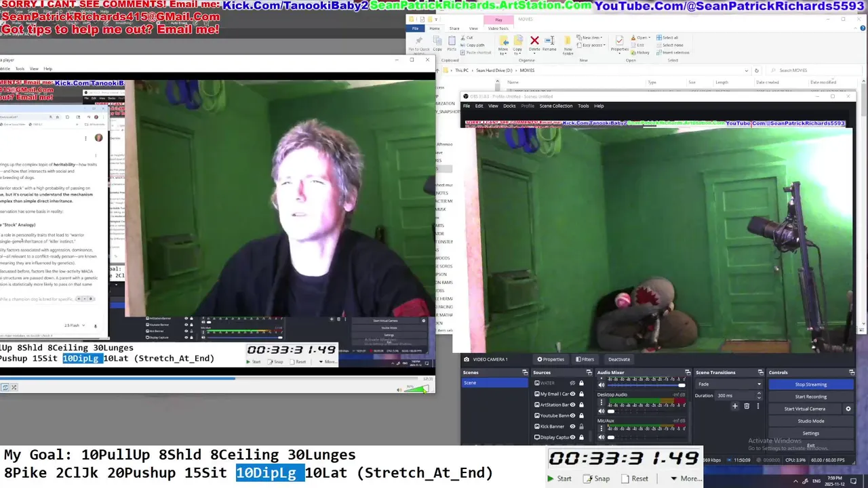Viewport: 868px width, 488px height.
Task: Open Mic/Aux three-dot options in OBS mixer
Action: [x=601, y=428]
